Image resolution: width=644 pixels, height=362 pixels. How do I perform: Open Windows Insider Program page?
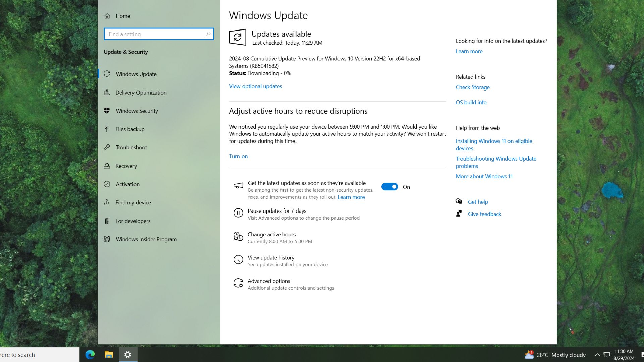159,239
